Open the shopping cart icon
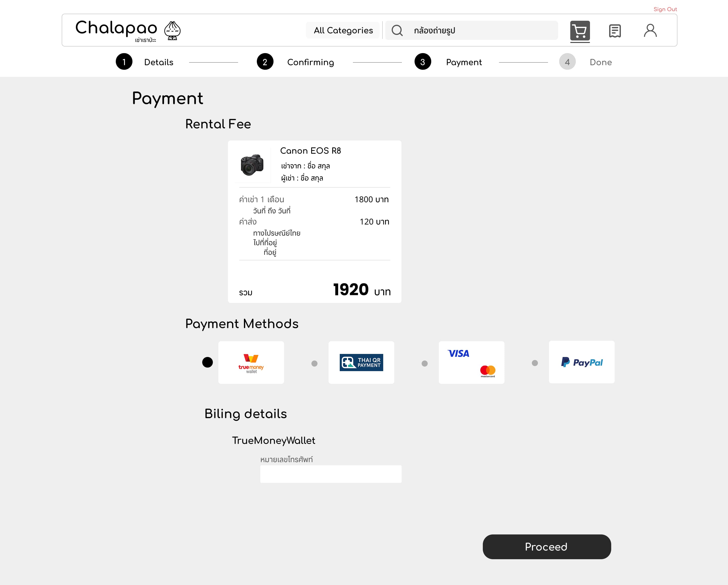Viewport: 728px width, 585px height. (580, 31)
